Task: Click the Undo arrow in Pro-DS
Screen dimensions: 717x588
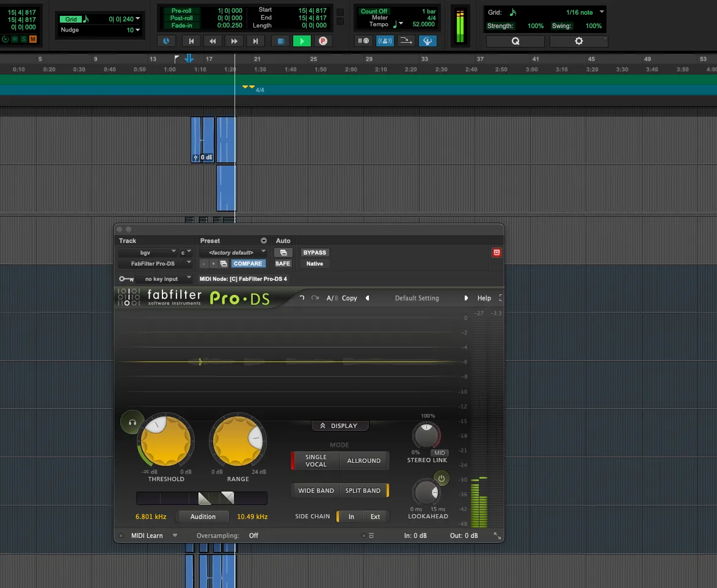Action: pyautogui.click(x=302, y=298)
